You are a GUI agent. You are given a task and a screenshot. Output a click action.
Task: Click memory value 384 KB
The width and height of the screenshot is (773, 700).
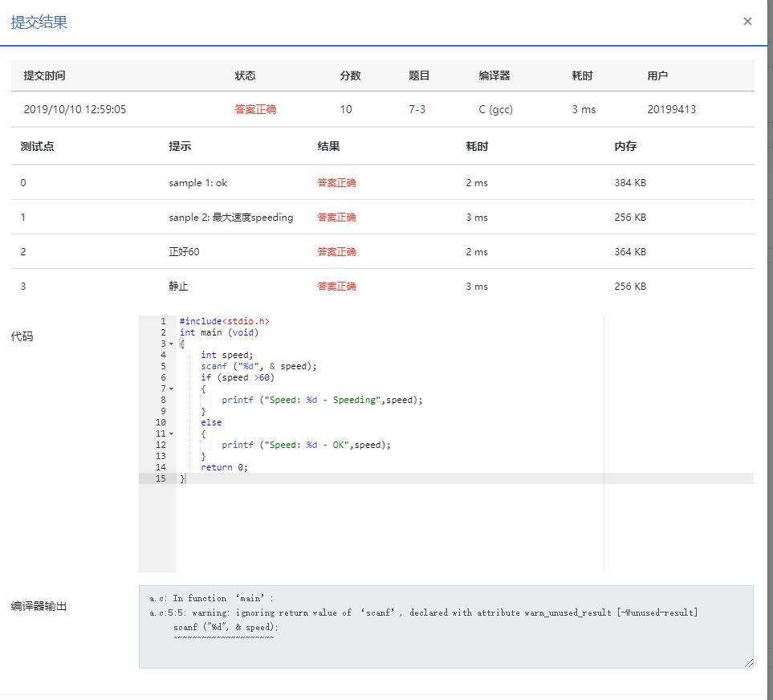click(x=630, y=183)
